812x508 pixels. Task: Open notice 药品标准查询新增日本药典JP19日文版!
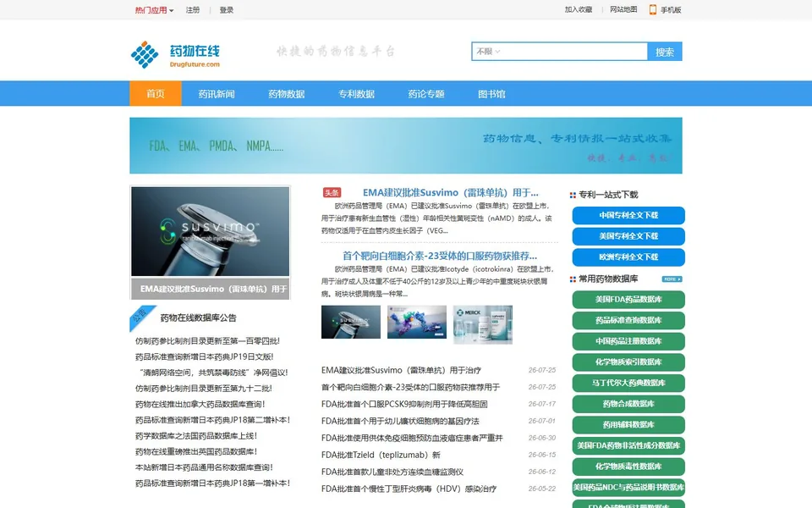(204, 356)
